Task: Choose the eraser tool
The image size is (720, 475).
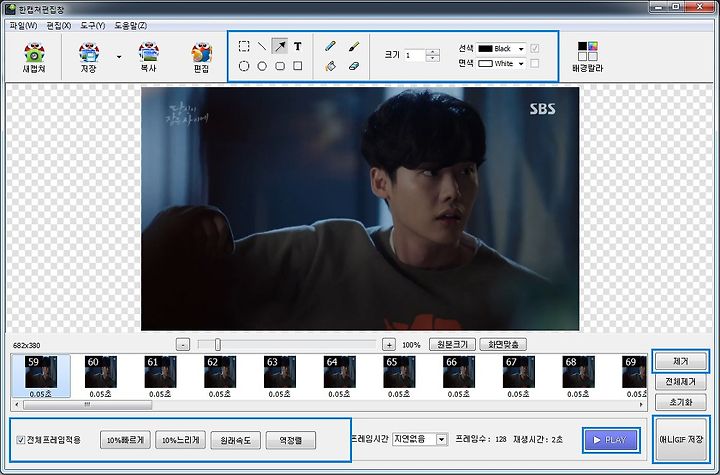Action: point(354,66)
